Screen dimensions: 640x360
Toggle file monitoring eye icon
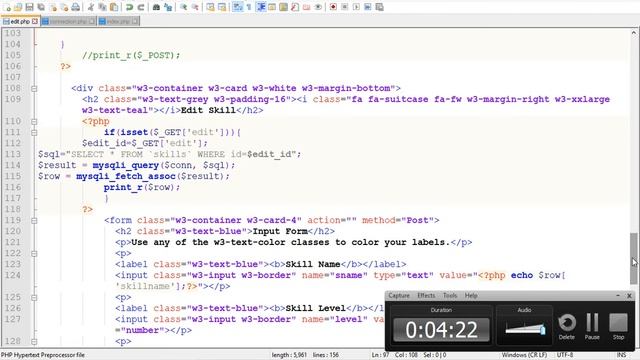tap(318, 7)
